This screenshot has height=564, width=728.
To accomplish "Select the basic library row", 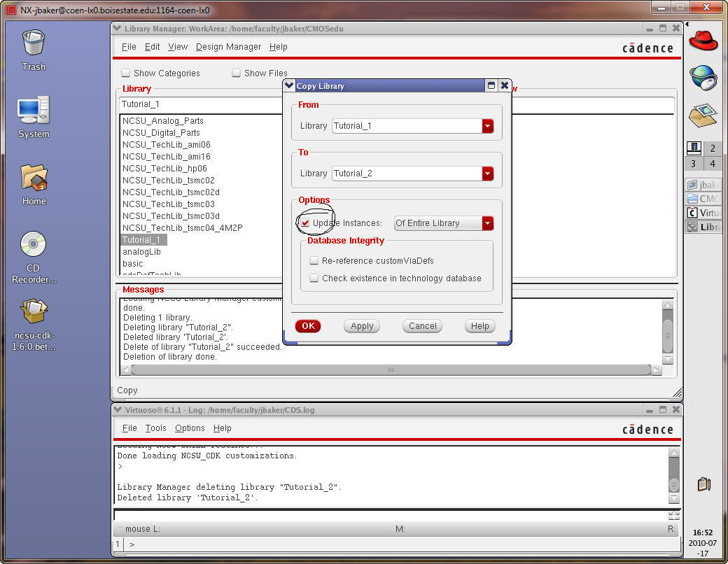I will [133, 264].
